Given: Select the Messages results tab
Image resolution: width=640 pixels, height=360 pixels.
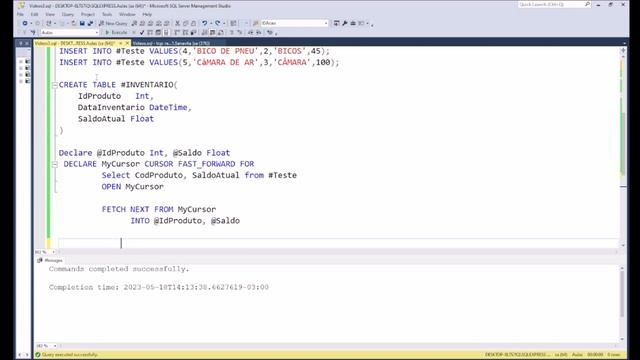Looking at the screenshot, I should pos(50,260).
